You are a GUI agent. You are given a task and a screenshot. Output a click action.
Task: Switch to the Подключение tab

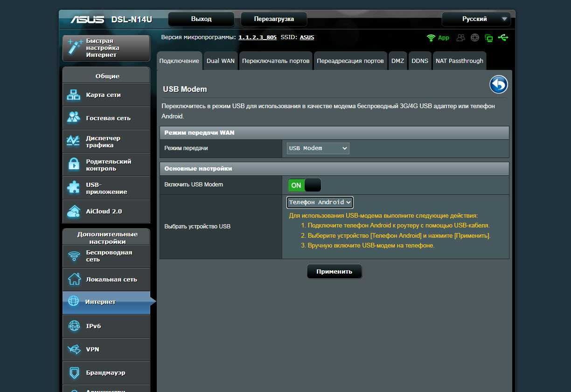click(x=179, y=61)
